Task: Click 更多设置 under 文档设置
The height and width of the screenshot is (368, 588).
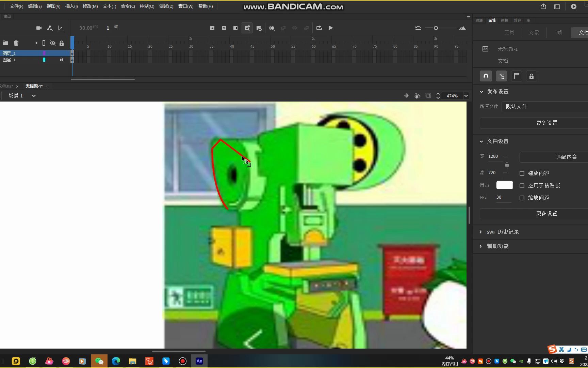Action: tap(546, 214)
